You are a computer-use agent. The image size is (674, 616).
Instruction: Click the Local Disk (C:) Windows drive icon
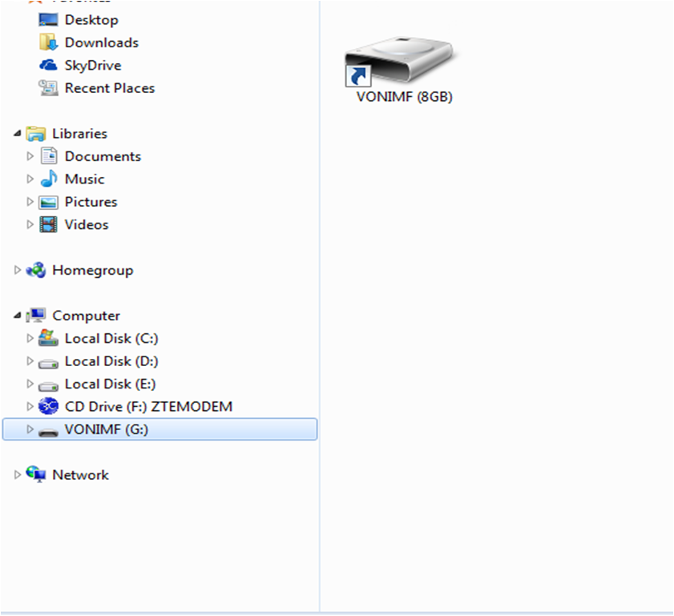point(48,338)
